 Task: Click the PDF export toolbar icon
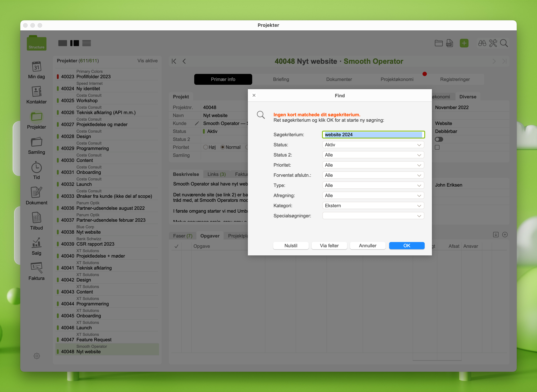click(x=449, y=43)
